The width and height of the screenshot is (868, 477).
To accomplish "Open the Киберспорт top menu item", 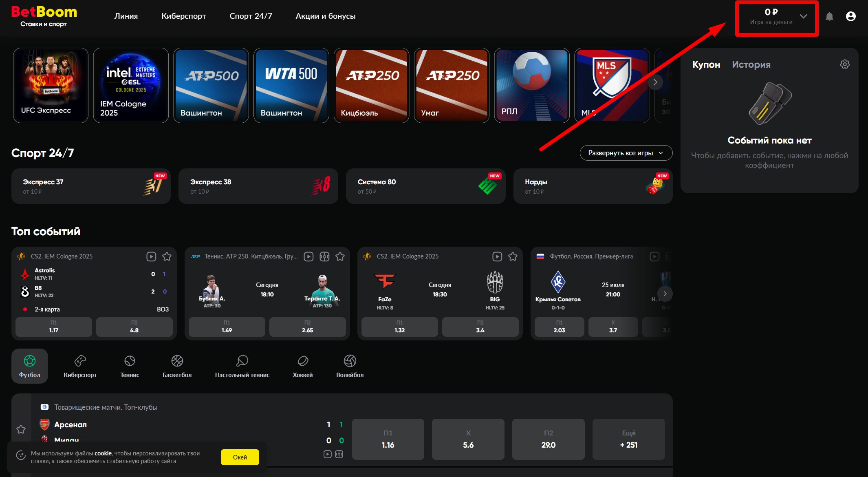I will 184,16.
